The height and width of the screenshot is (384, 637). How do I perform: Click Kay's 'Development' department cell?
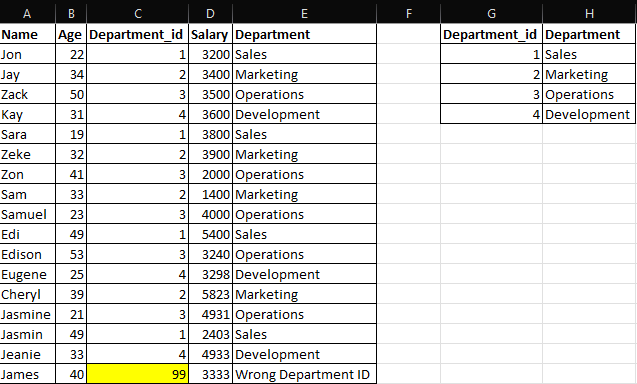pyautogui.click(x=304, y=114)
